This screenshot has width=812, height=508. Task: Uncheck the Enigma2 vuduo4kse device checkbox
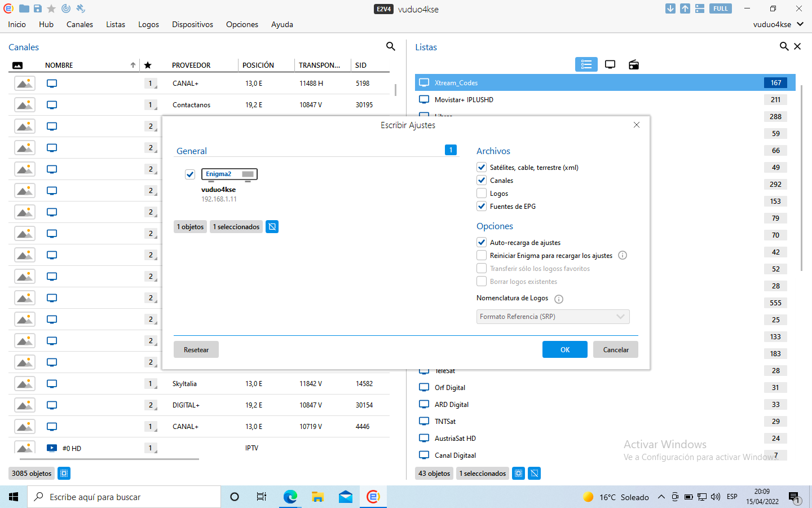click(x=190, y=174)
